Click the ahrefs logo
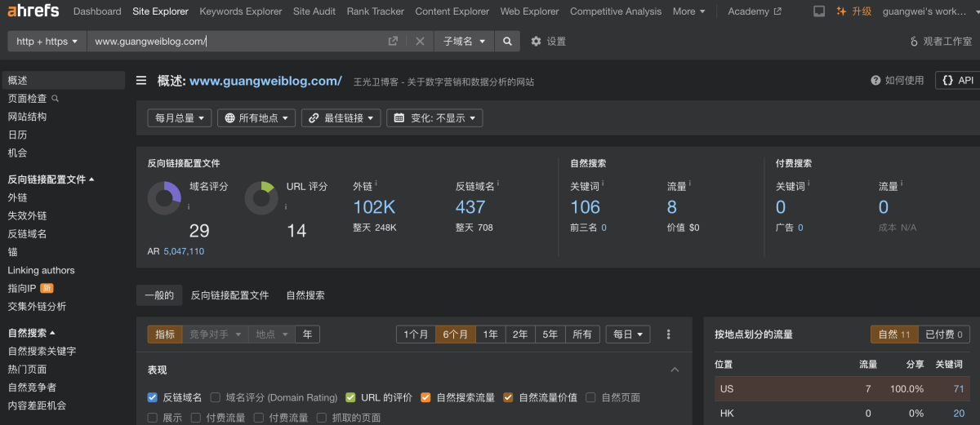This screenshot has height=425, width=980. [33, 11]
